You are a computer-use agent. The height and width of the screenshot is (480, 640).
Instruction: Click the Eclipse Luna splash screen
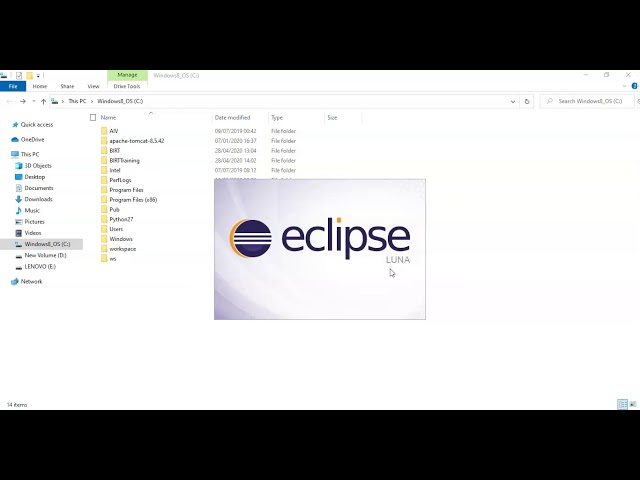click(320, 249)
